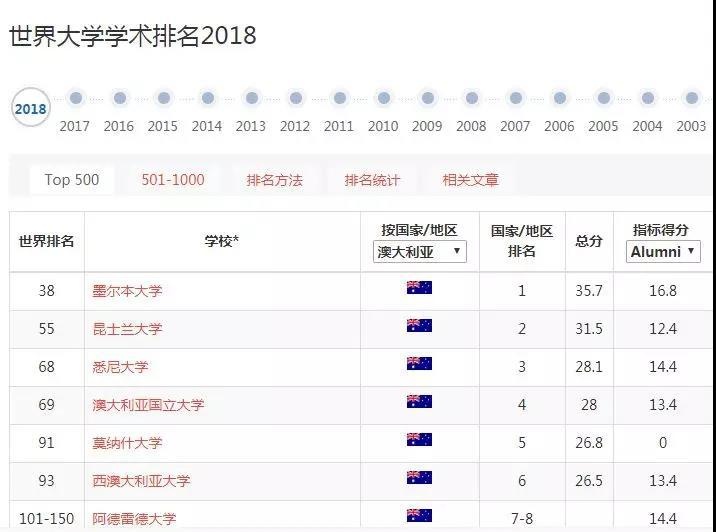The height and width of the screenshot is (532, 716).
Task: Click Alumni score 16.8
Action: tap(663, 291)
